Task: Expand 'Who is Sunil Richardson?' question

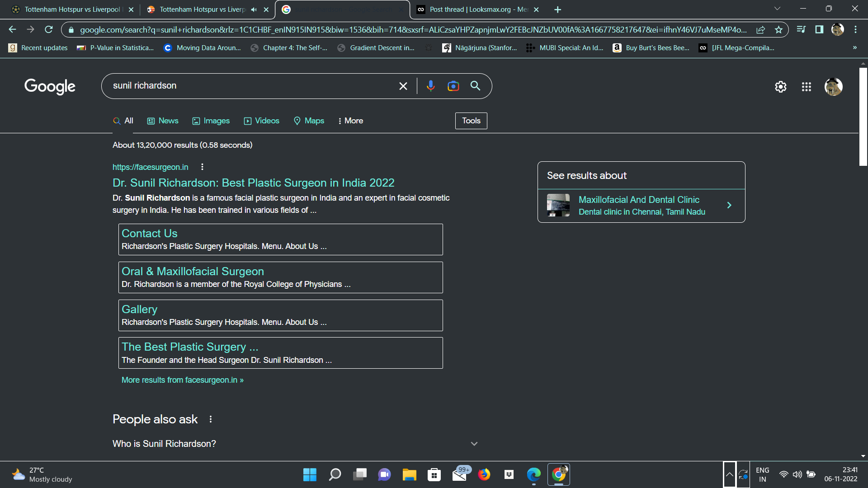Action: point(295,444)
